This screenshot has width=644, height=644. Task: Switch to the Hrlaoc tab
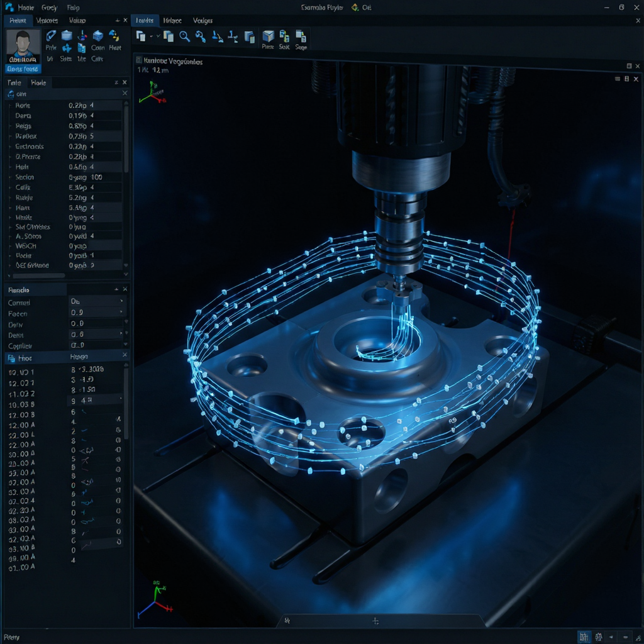coord(172,20)
